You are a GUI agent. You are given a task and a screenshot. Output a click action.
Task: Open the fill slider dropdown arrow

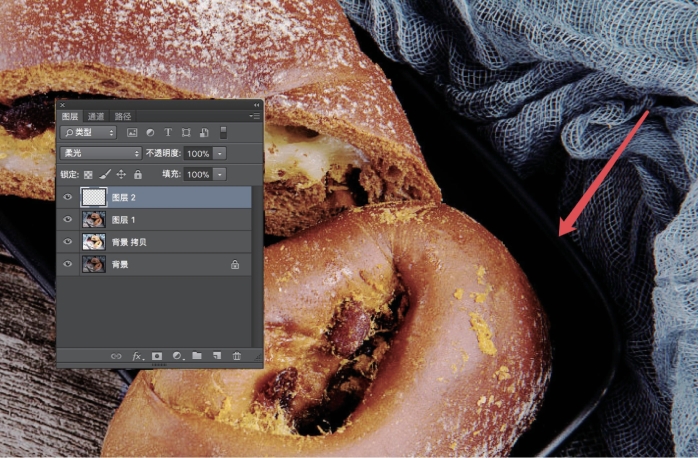tap(220, 174)
